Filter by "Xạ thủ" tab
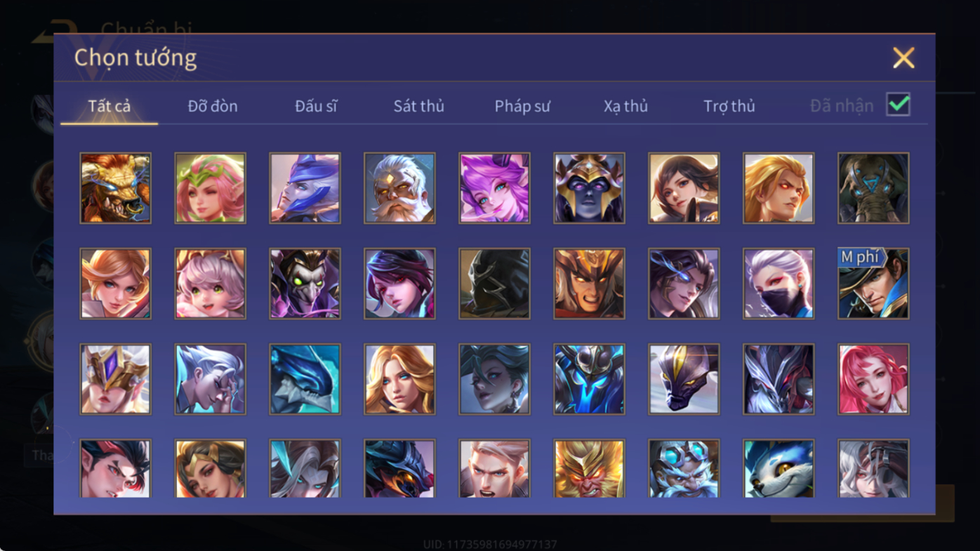Viewport: 980px width, 551px height. [x=625, y=106]
